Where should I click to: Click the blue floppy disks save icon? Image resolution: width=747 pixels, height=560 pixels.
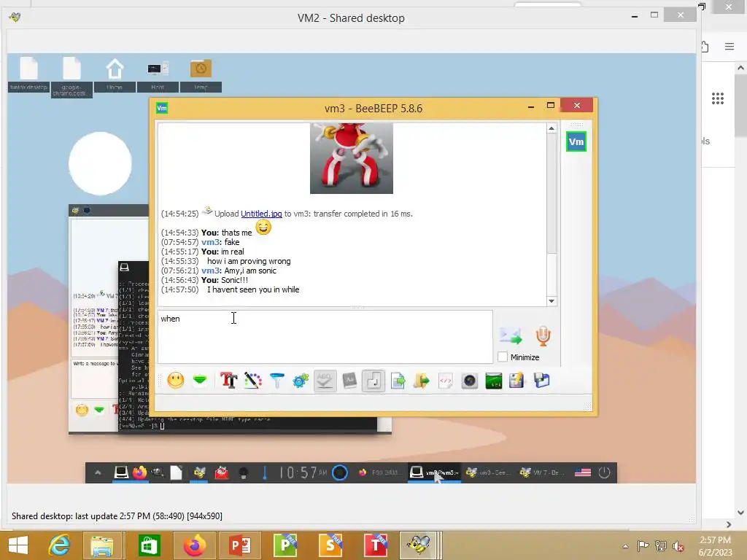coord(542,381)
